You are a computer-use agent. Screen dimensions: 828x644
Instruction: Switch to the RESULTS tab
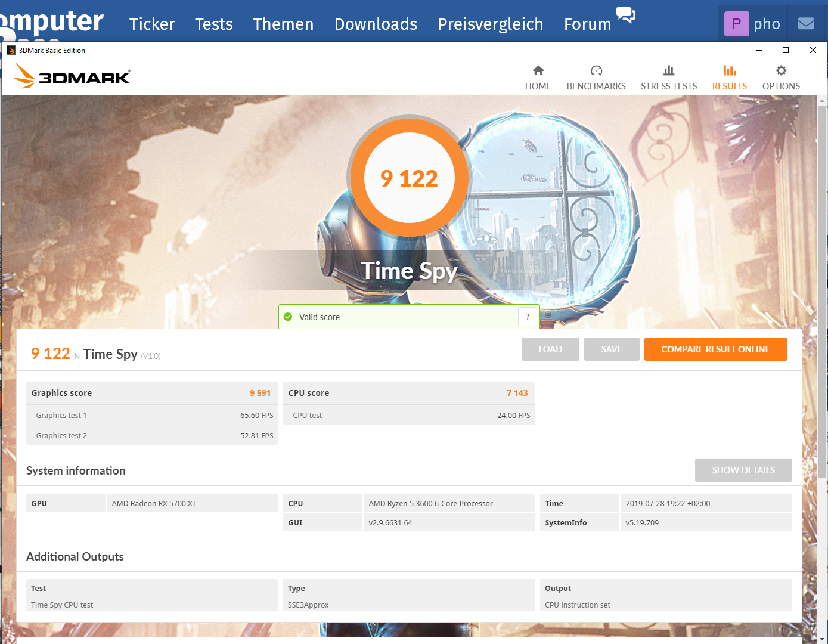point(729,78)
